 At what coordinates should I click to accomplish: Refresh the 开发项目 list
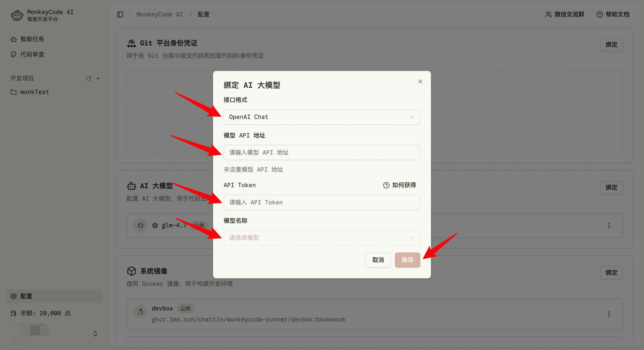click(89, 78)
